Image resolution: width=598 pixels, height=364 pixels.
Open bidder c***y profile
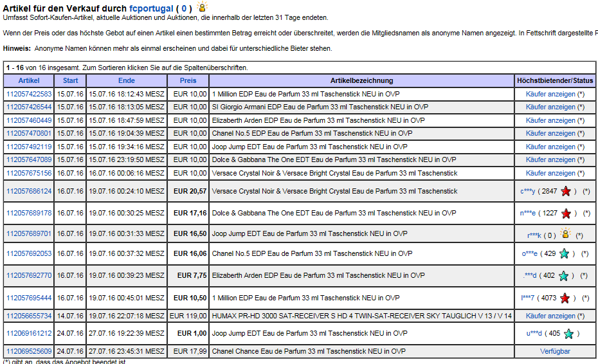pyautogui.click(x=528, y=191)
